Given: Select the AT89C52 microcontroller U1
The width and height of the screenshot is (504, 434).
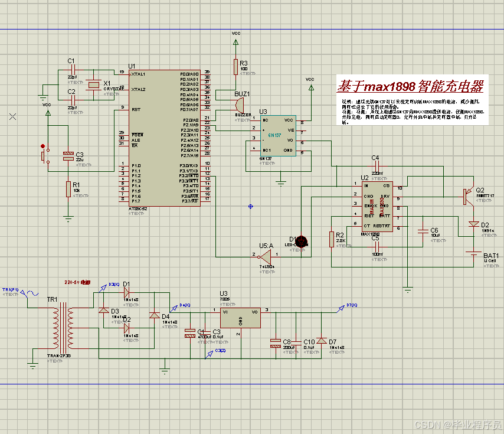Looking at the screenshot, I should pyautogui.click(x=164, y=138).
